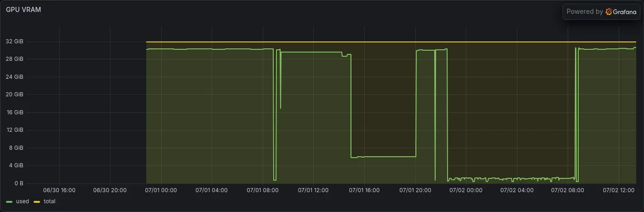The image size is (644, 212).
Task: Click the 12 GiB y-axis label
Action: click(x=14, y=130)
